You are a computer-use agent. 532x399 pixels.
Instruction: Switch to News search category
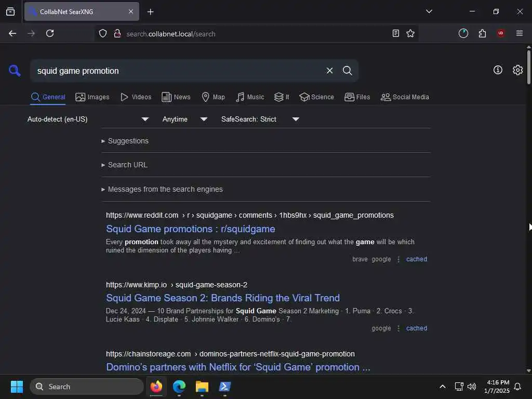pyautogui.click(x=176, y=97)
